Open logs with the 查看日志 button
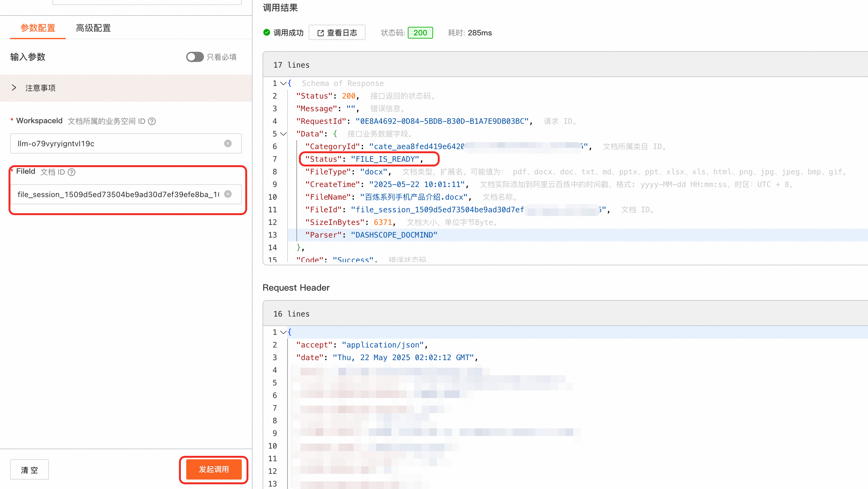Image resolution: width=868 pixels, height=489 pixels. [337, 33]
